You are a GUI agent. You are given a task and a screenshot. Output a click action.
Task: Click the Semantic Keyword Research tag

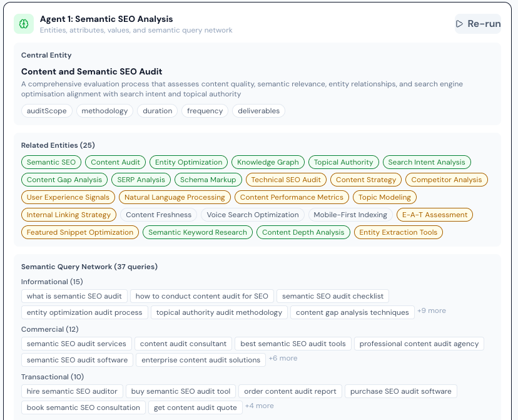click(198, 232)
